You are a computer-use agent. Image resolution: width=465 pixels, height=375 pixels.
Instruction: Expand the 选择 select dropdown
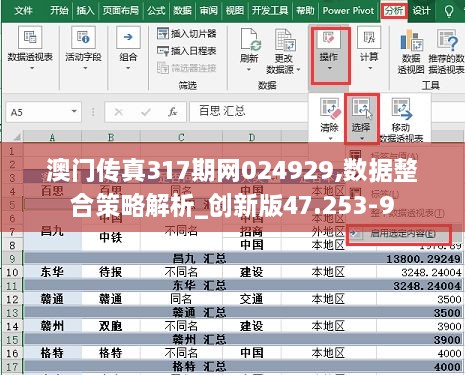(x=362, y=138)
